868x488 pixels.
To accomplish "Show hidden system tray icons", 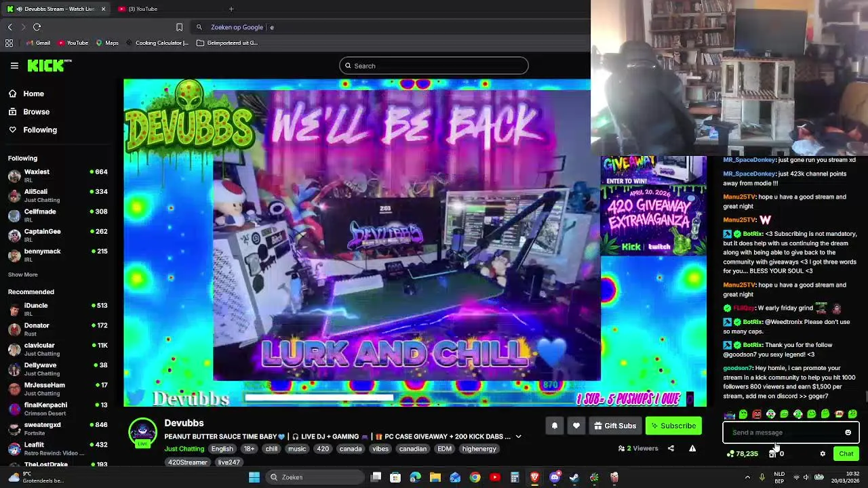I will [747, 477].
